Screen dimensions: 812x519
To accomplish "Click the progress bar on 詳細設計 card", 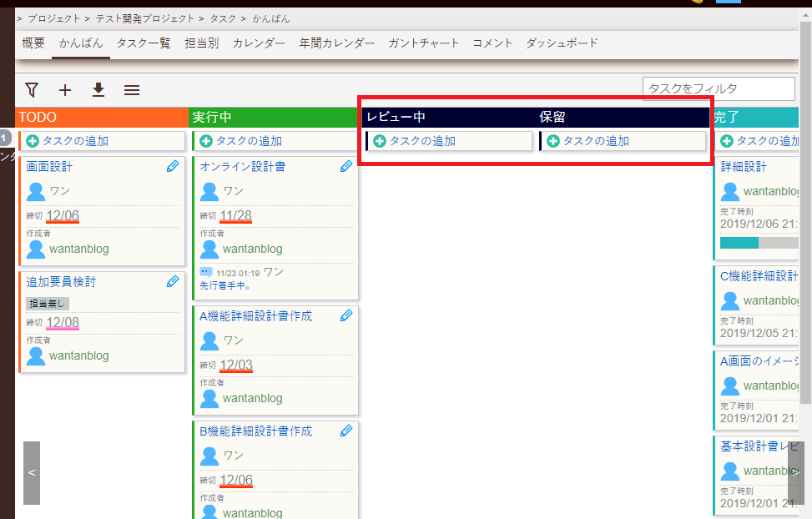I will pos(758,244).
